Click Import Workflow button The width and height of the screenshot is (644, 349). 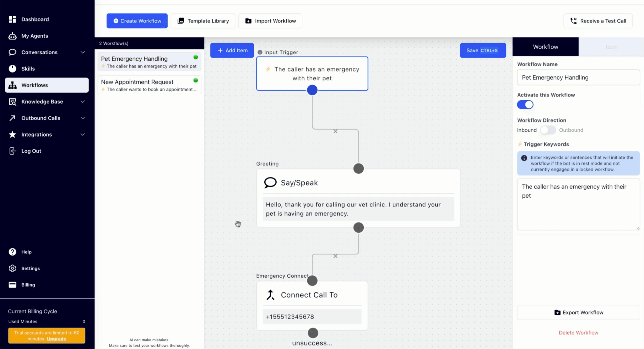[270, 21]
